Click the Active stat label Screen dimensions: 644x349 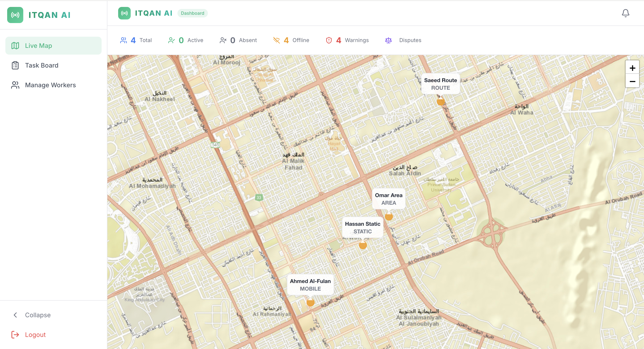pyautogui.click(x=195, y=40)
